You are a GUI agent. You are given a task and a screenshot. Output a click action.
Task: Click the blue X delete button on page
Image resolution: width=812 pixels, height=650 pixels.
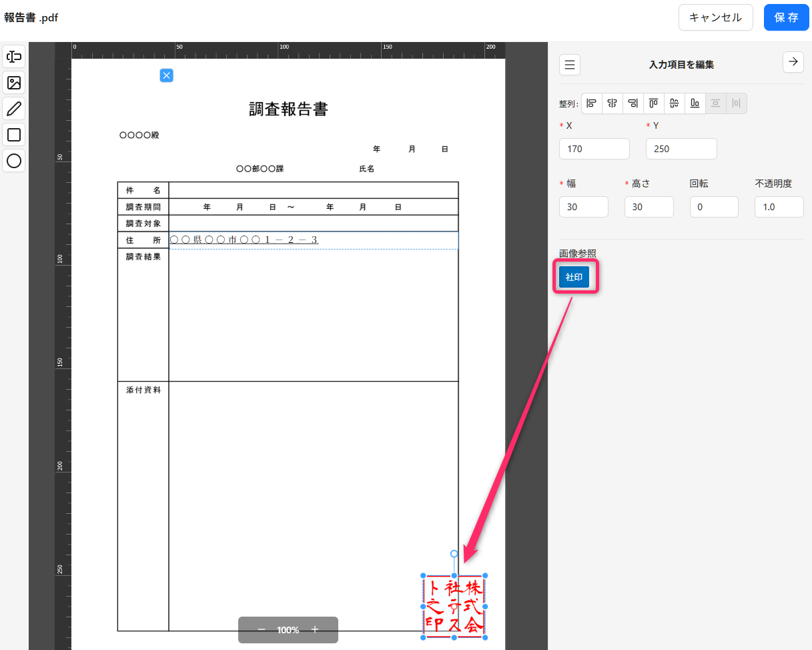167,75
